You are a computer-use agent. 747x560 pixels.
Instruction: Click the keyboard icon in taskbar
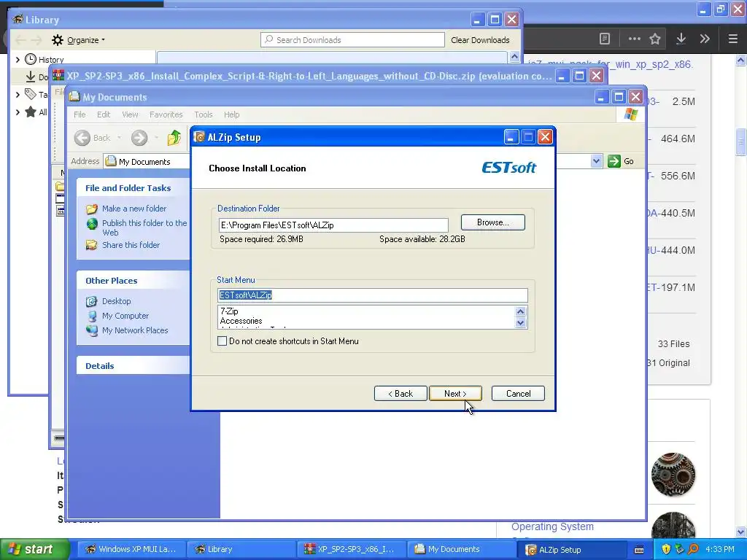coord(639,550)
